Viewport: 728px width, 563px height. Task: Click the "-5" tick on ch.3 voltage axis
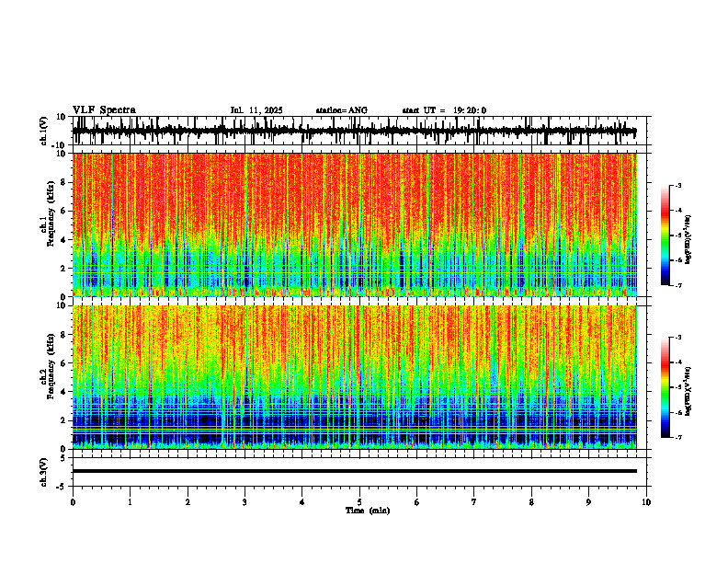[63, 487]
